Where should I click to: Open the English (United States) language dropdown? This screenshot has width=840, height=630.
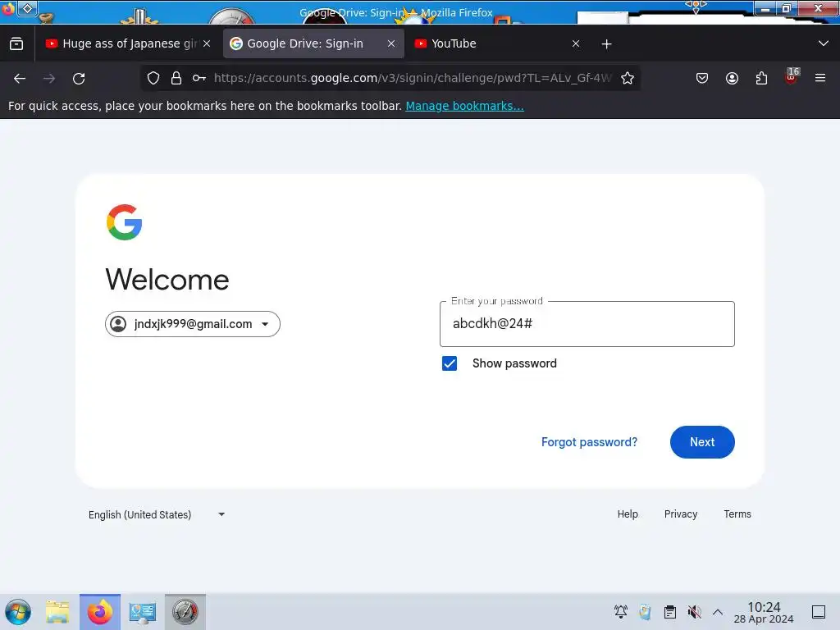click(157, 514)
